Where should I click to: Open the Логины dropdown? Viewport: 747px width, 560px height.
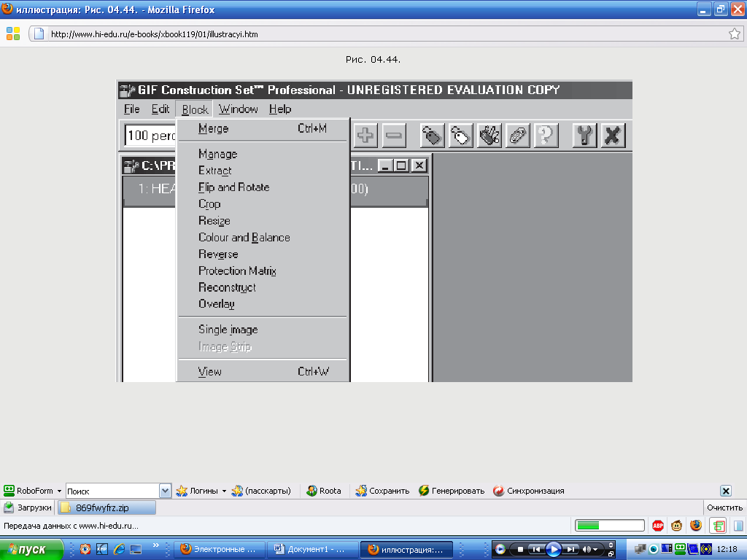click(x=224, y=491)
